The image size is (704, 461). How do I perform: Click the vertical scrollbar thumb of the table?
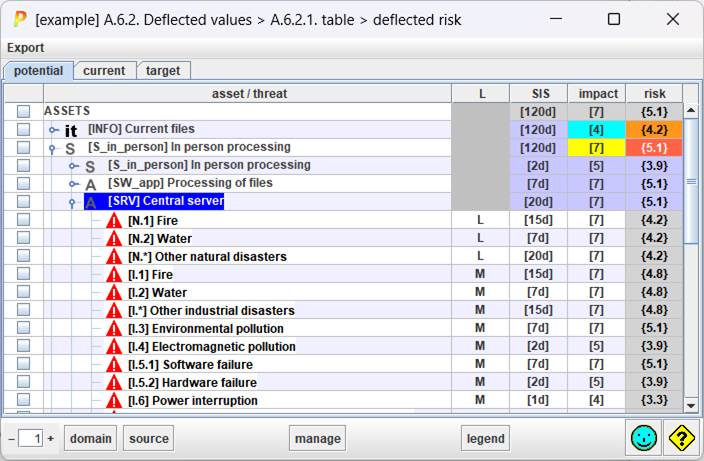tap(691, 181)
